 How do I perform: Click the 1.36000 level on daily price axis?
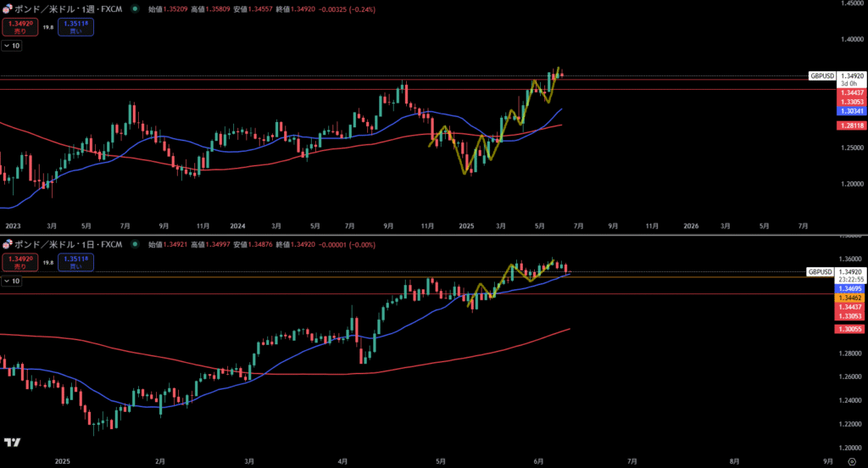click(849, 259)
